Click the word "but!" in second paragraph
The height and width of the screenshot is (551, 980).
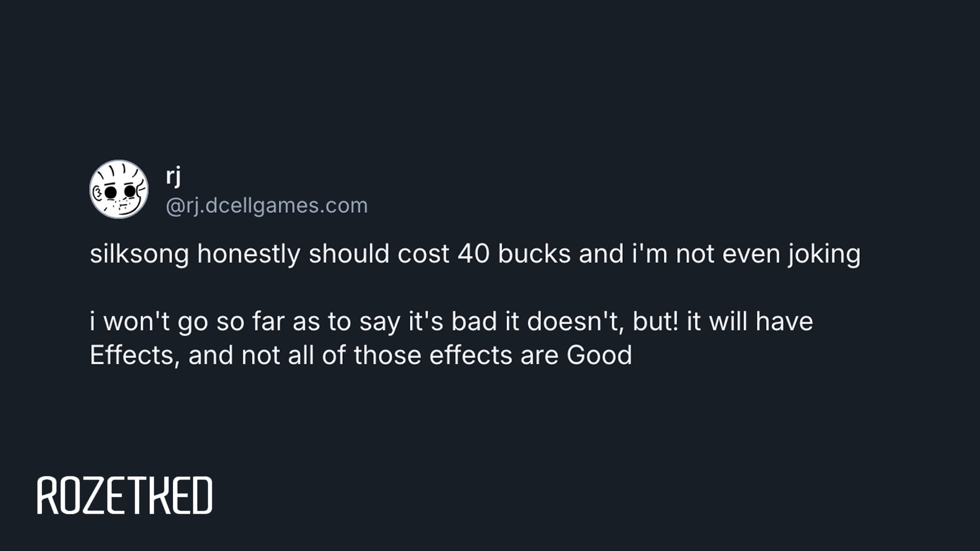point(655,322)
